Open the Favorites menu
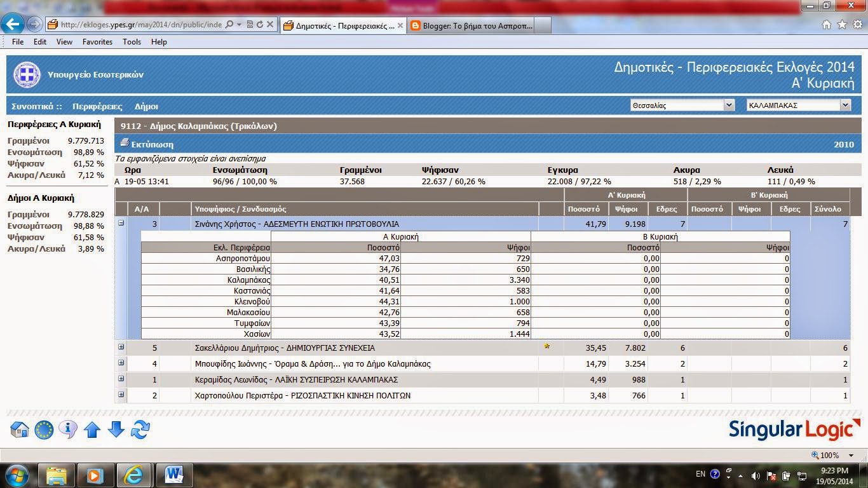This screenshot has height=488, width=868. pyautogui.click(x=97, y=42)
